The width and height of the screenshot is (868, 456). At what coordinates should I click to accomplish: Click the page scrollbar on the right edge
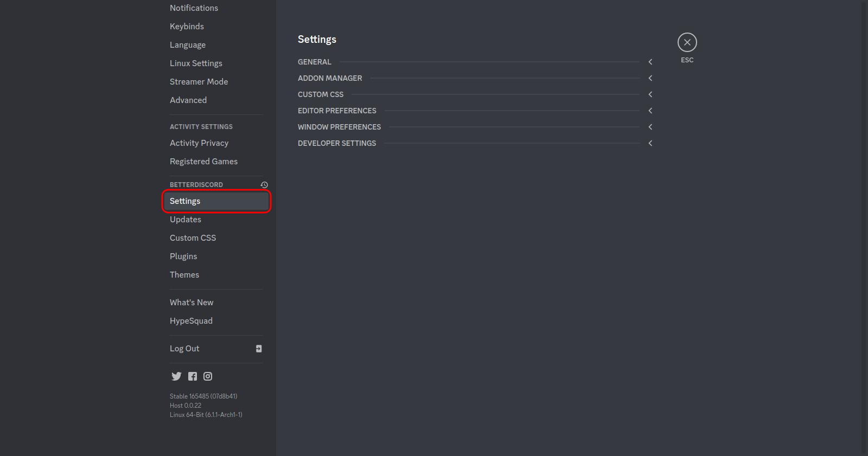point(865,228)
